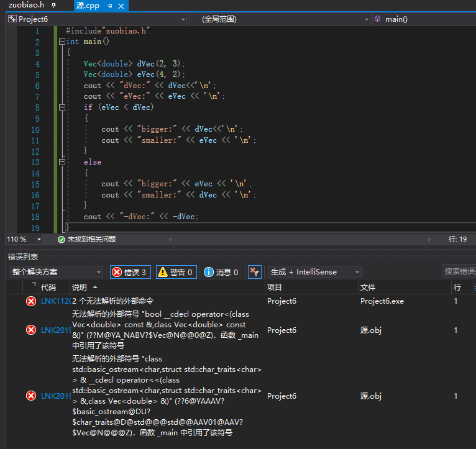Screen dimensions: 476x449
Task: Click in the error list search field
Action: (459, 272)
